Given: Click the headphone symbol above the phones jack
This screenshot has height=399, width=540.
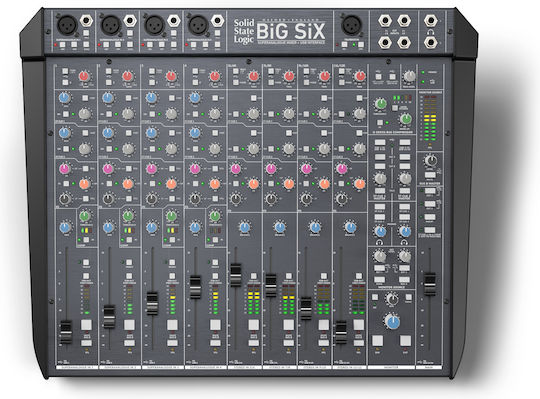Looking at the screenshot, I should click(430, 32).
